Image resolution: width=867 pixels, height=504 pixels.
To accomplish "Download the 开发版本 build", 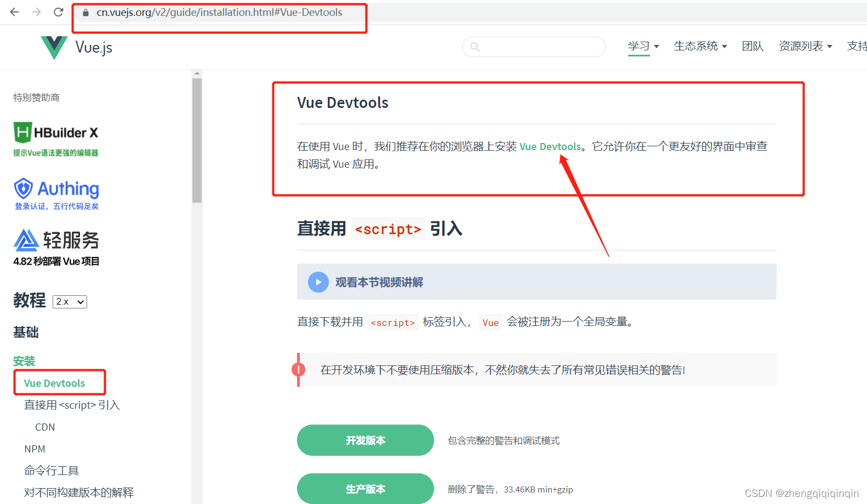I will [x=366, y=440].
